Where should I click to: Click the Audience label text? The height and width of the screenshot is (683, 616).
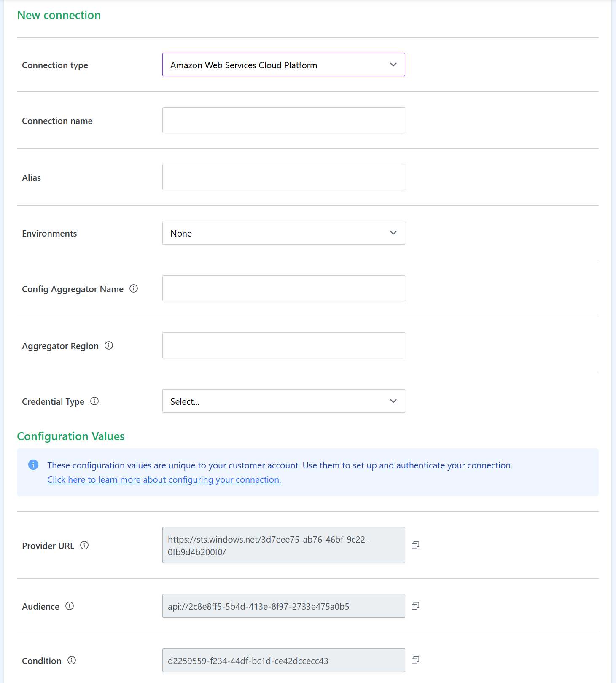tap(41, 607)
